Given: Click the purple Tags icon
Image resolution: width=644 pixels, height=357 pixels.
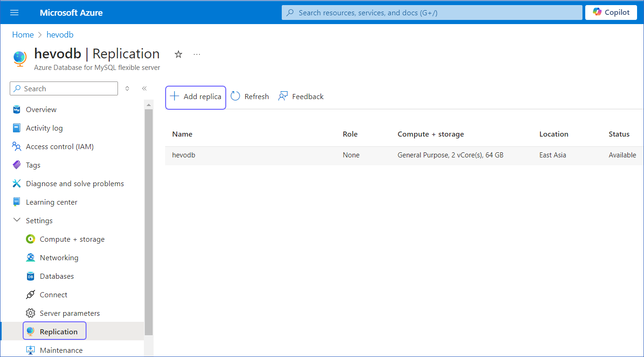Looking at the screenshot, I should (17, 165).
